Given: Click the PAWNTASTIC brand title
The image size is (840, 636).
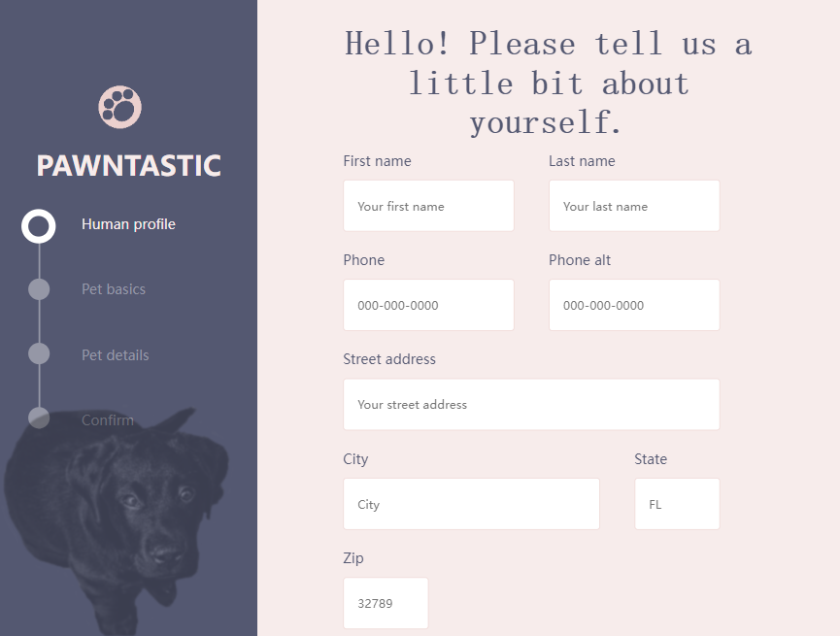Looking at the screenshot, I should click(128, 166).
